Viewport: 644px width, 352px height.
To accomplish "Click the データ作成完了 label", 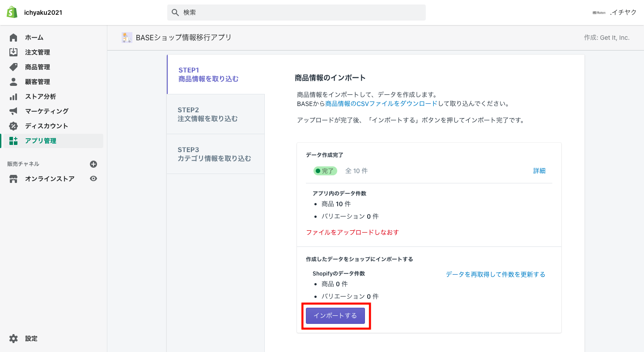I will tap(325, 155).
